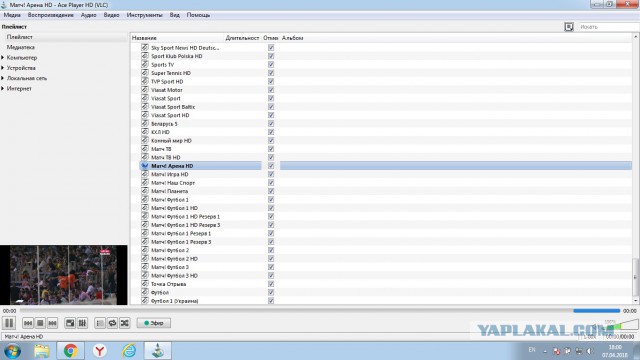Jump to previous playlist item
This screenshot has width=640, height=360.
coord(28,323)
